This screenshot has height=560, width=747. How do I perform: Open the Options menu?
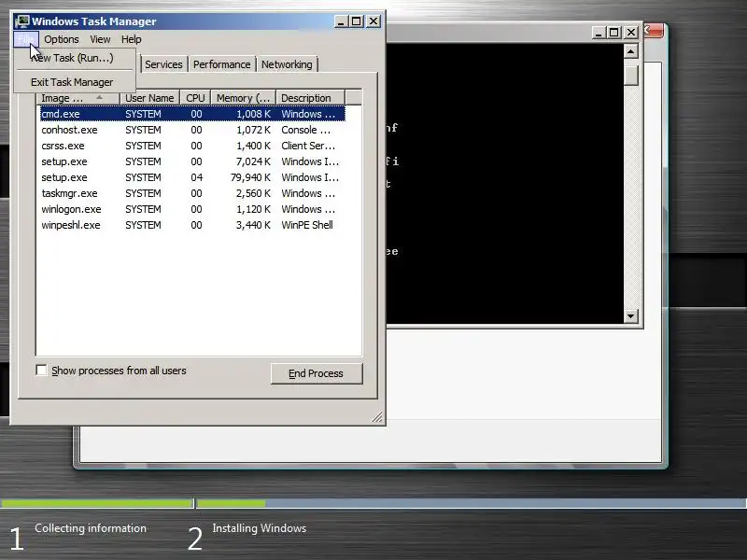tap(62, 39)
